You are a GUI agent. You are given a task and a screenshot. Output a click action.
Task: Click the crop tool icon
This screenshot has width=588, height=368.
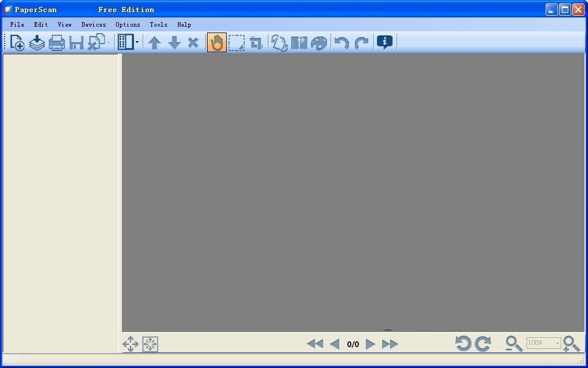(256, 42)
